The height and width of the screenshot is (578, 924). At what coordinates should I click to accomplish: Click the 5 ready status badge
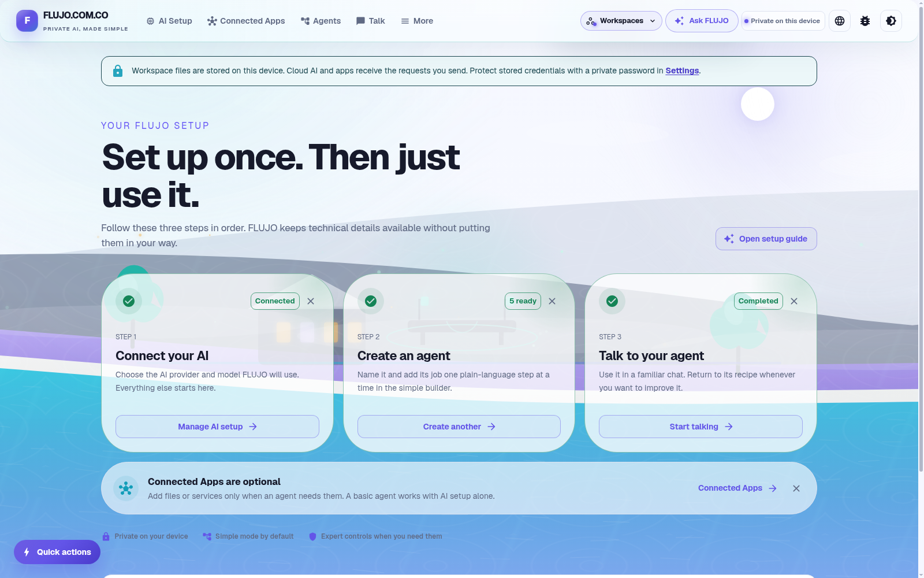point(523,301)
